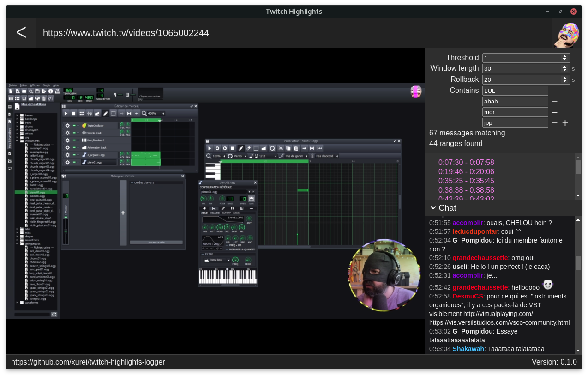Select username Shakawah in chat
The height and width of the screenshot is (377, 588).
tap(468, 349)
